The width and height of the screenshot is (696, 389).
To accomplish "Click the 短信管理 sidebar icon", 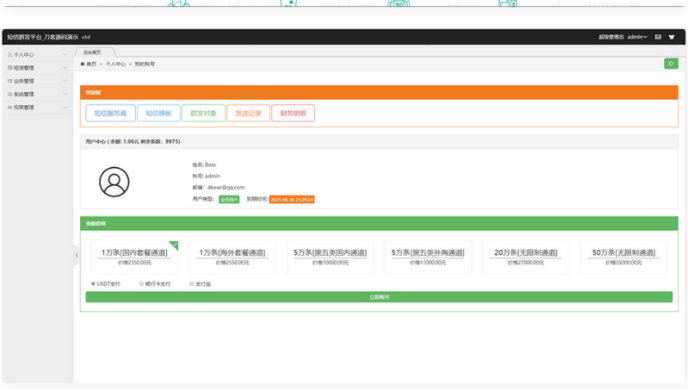I will 10,68.
